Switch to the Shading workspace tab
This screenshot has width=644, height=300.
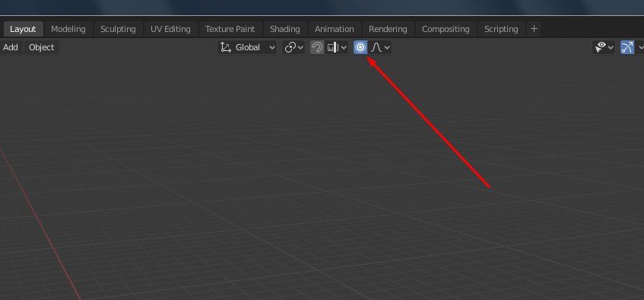pos(284,29)
